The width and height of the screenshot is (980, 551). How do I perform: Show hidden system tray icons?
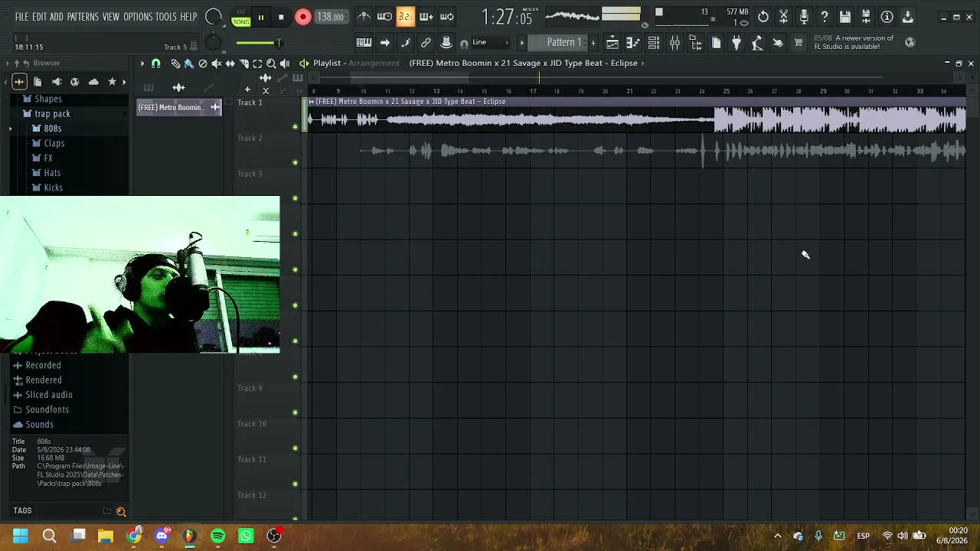pos(778,536)
